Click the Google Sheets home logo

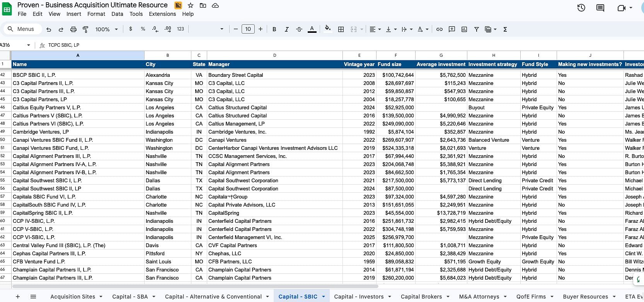[7, 9]
